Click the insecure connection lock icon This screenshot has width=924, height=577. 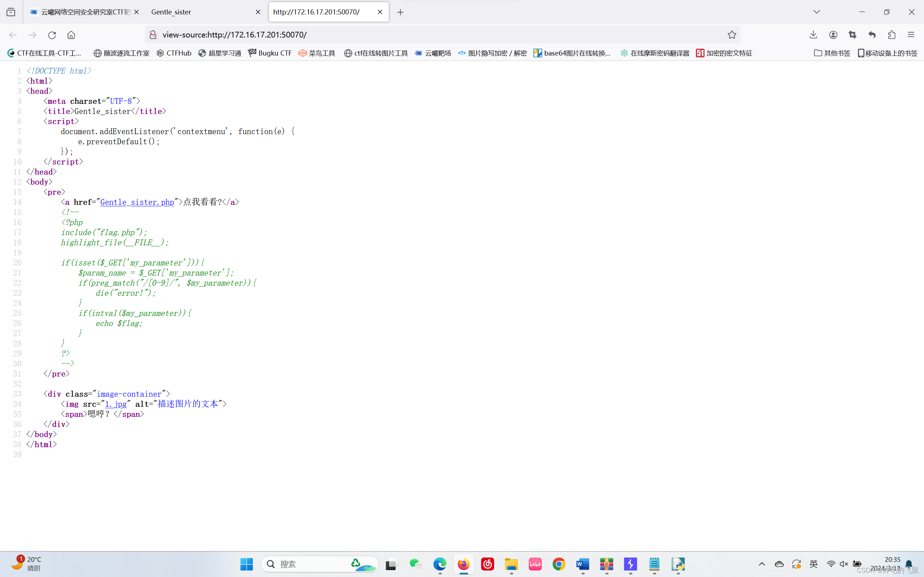pos(153,35)
